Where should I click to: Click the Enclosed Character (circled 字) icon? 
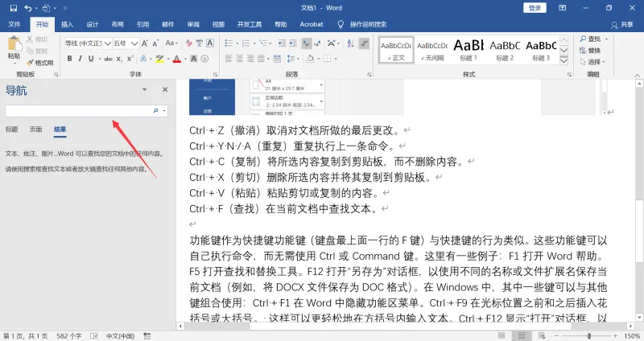(x=204, y=59)
